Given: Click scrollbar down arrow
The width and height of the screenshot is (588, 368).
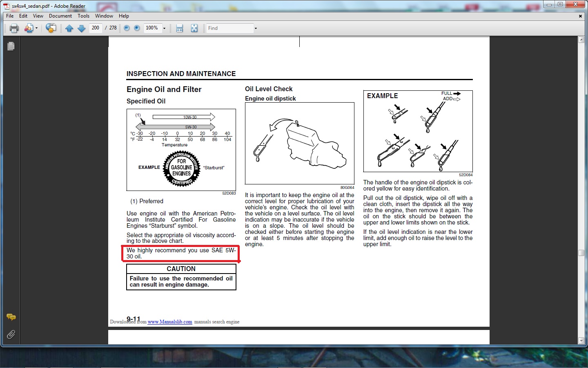Looking at the screenshot, I should (581, 341).
